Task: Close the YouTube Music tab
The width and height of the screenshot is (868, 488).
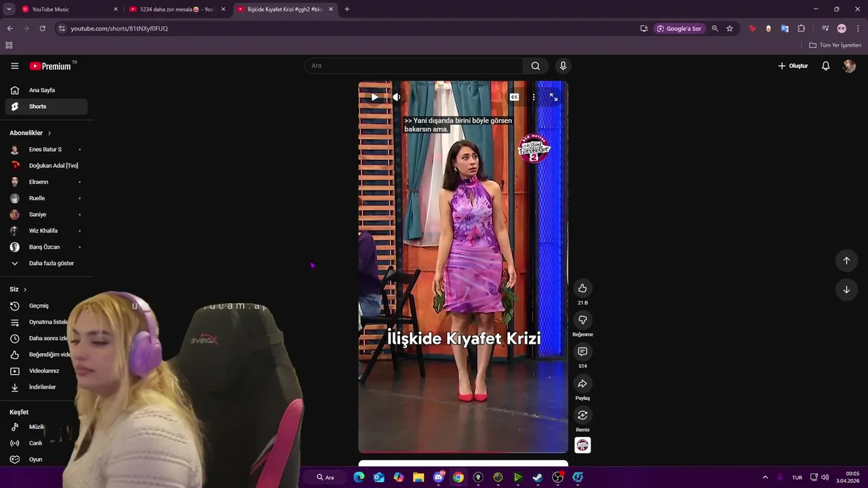Action: [115, 9]
